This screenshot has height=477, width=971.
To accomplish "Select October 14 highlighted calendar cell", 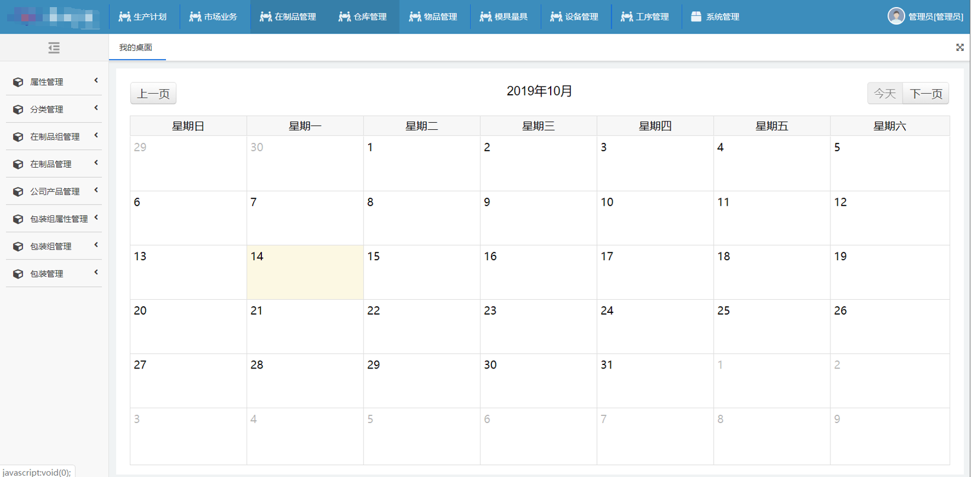I will point(305,272).
